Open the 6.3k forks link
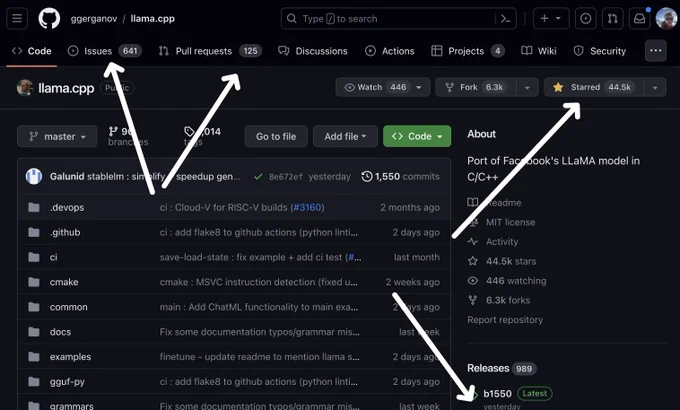This screenshot has width=680, height=410. tap(508, 300)
